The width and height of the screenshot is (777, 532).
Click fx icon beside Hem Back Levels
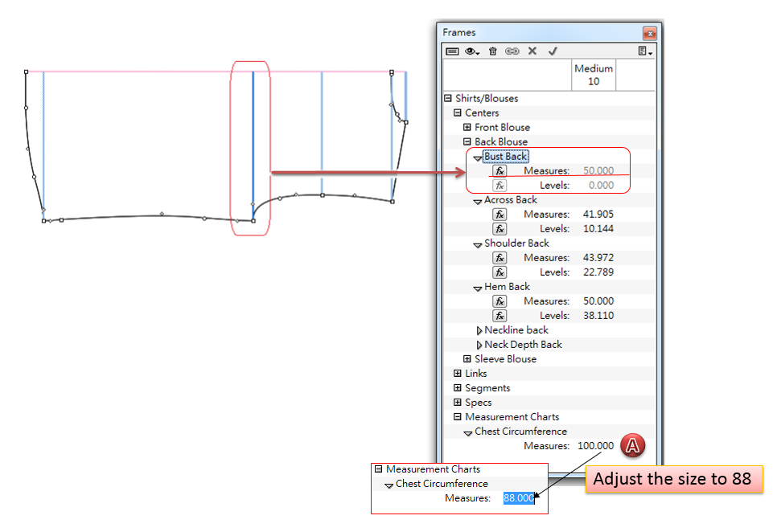[x=499, y=316]
